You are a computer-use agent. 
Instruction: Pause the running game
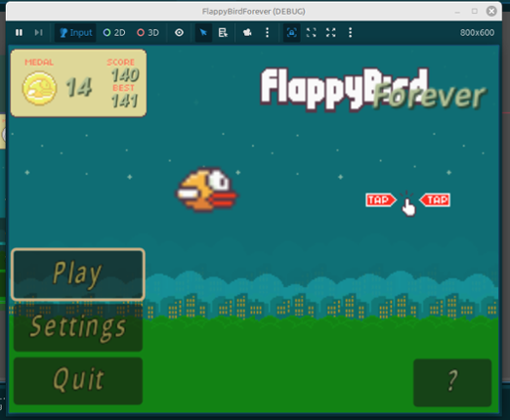click(19, 32)
